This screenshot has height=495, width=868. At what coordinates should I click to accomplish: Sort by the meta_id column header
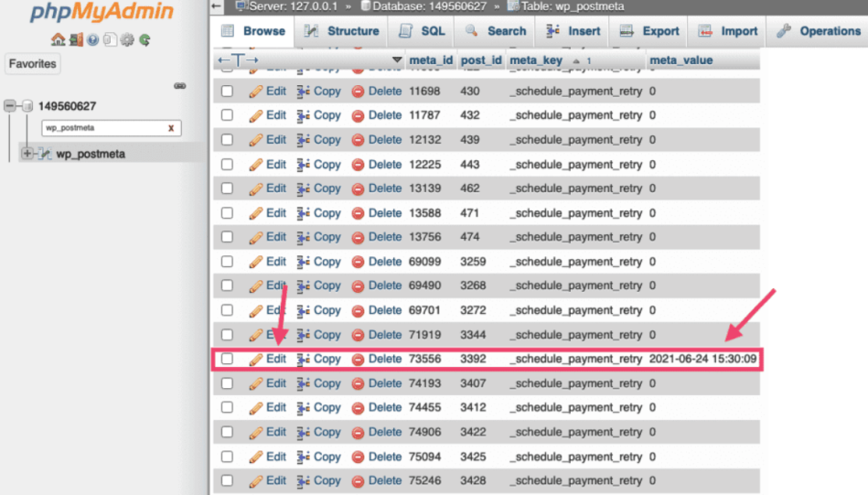[431, 60]
